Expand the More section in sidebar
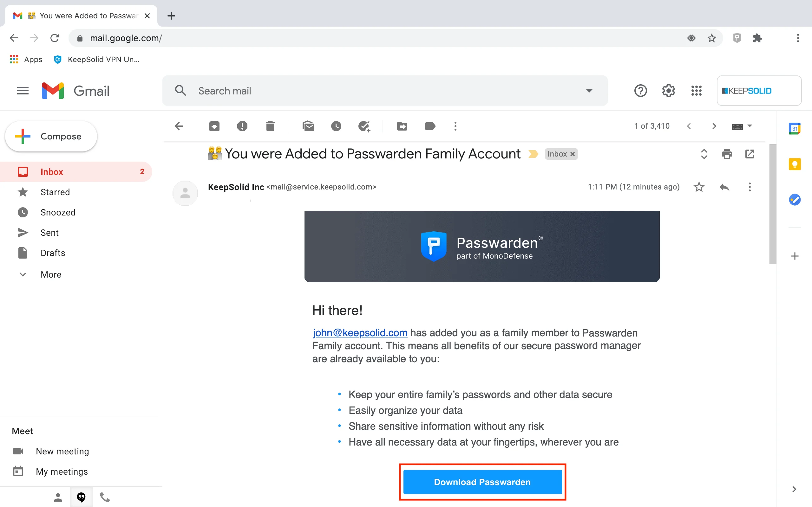This screenshot has height=507, width=812. [x=51, y=274]
